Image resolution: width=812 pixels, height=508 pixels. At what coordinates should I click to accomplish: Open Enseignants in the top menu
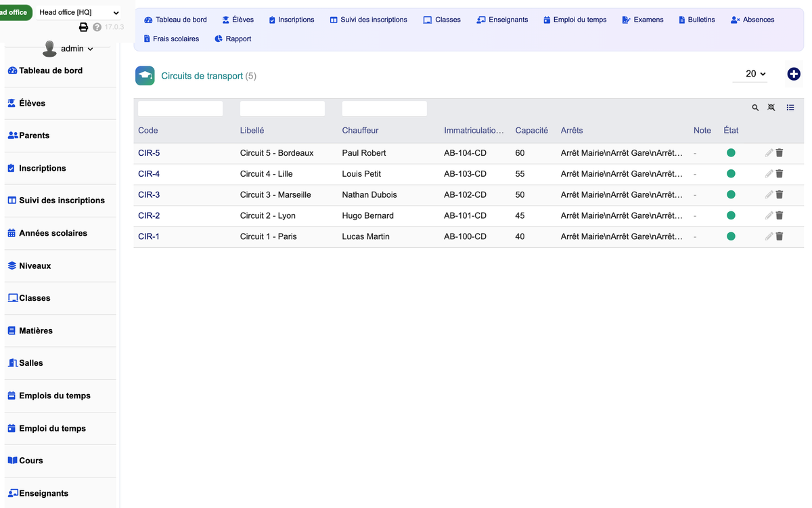click(x=502, y=20)
